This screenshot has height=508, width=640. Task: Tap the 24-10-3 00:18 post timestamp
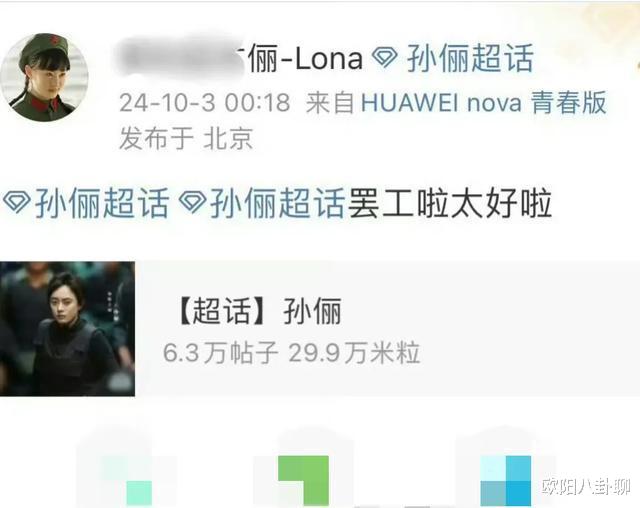point(204,102)
